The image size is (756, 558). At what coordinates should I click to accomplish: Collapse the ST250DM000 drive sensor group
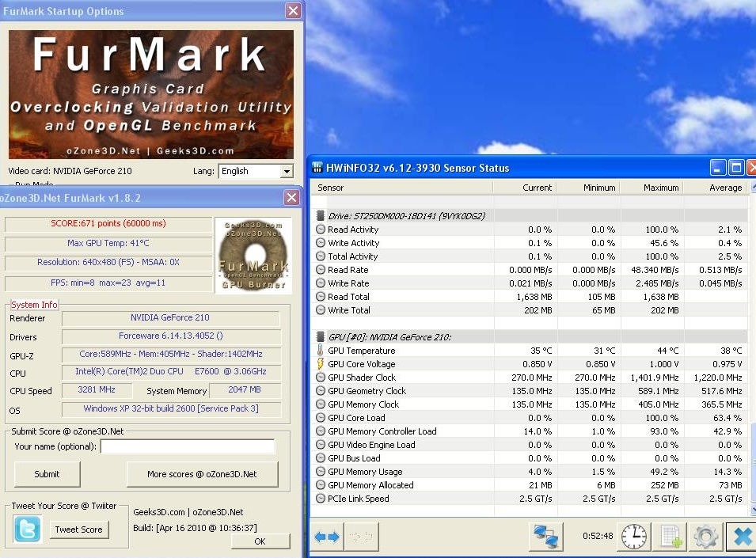click(320, 215)
